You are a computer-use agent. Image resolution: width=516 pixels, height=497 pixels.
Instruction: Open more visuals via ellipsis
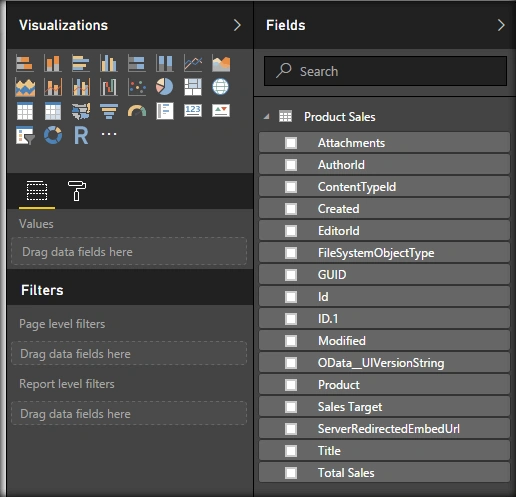(109, 134)
